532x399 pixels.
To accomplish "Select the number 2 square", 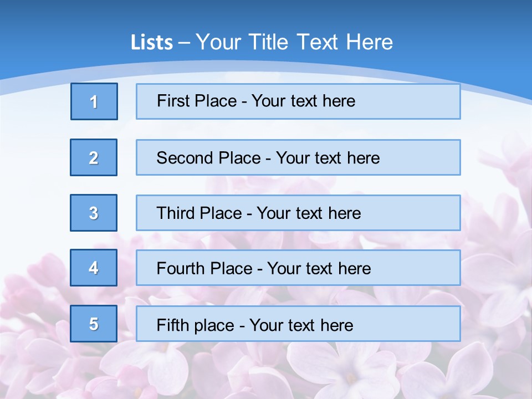I will [x=94, y=157].
